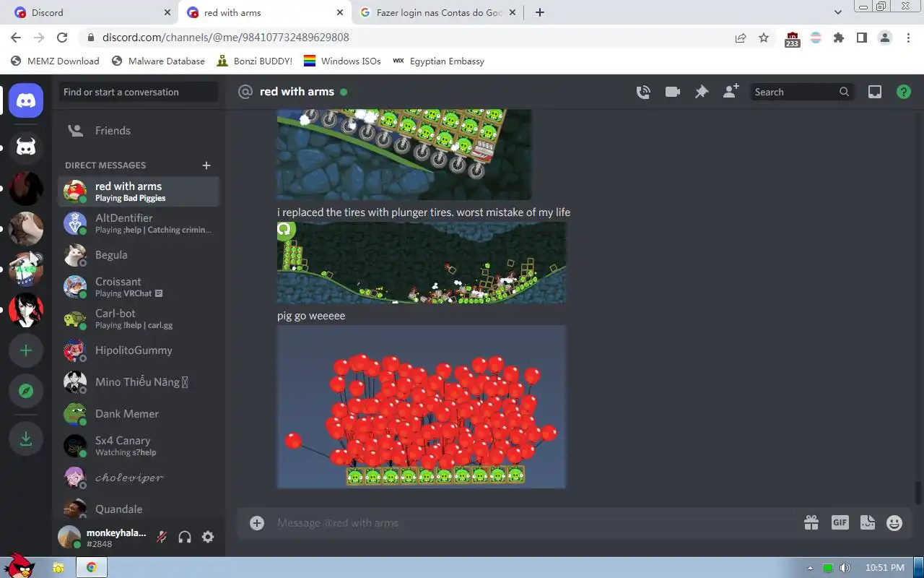924x578 pixels.
Task: Open DM with Quandale
Action: tap(138, 509)
